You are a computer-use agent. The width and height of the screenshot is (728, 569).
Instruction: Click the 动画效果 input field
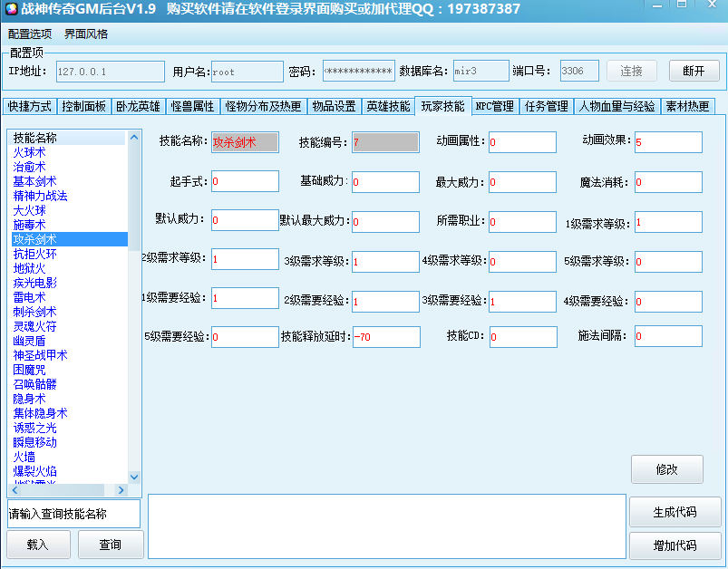tap(668, 142)
